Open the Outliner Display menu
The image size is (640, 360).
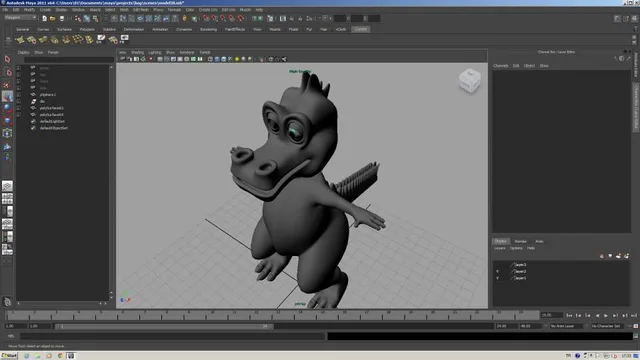click(24, 52)
